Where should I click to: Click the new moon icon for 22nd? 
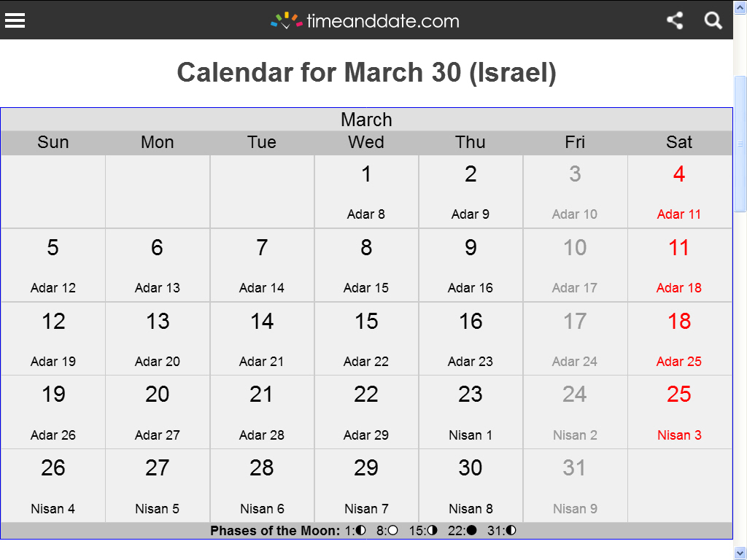(471, 530)
